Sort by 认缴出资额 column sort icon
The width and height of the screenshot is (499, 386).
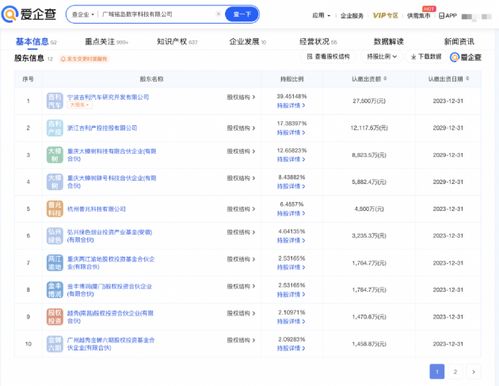point(385,79)
